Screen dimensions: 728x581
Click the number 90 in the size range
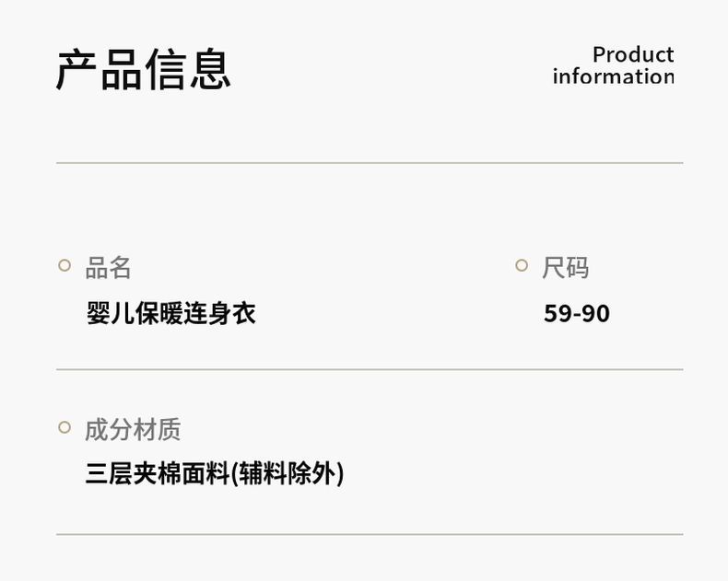coord(596,314)
